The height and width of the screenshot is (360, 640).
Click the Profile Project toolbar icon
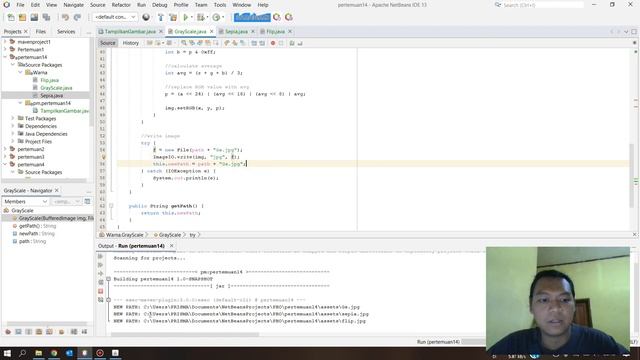tap(216, 17)
